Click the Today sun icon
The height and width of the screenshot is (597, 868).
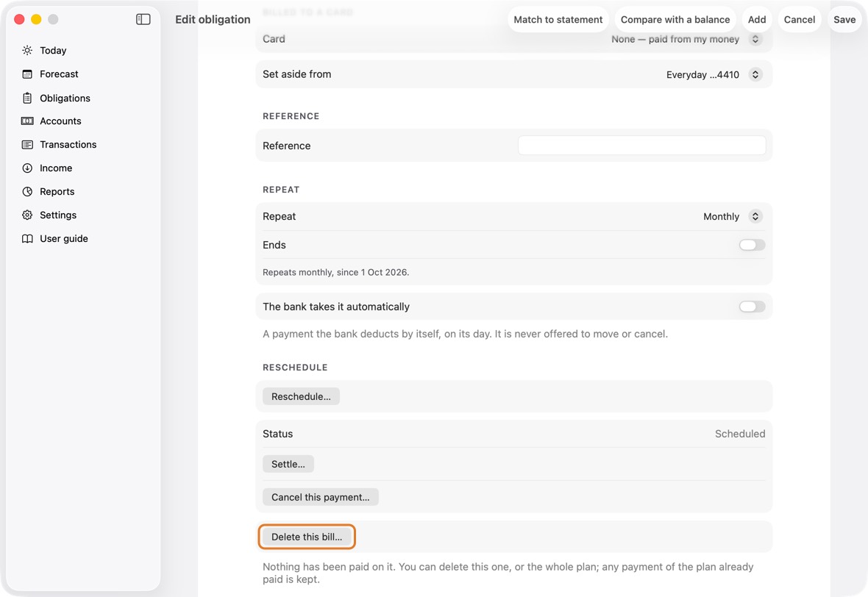[27, 50]
